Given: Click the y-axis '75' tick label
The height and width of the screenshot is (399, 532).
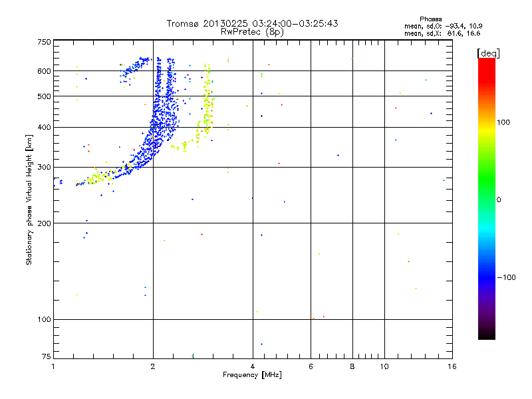Looking at the screenshot, I should tap(47, 356).
